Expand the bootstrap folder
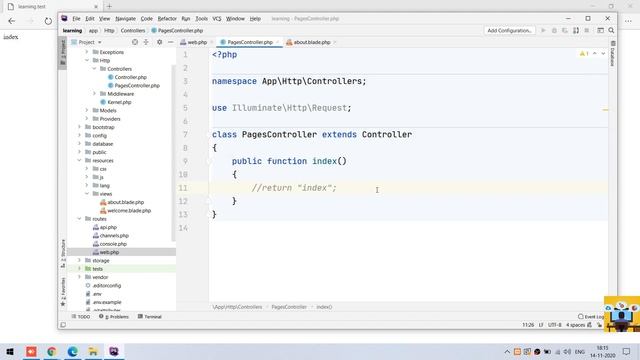This screenshot has height=360, width=640. point(79,127)
